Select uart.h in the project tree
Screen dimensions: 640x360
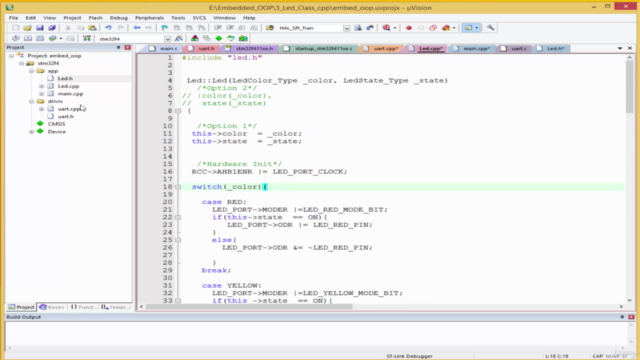pos(65,117)
